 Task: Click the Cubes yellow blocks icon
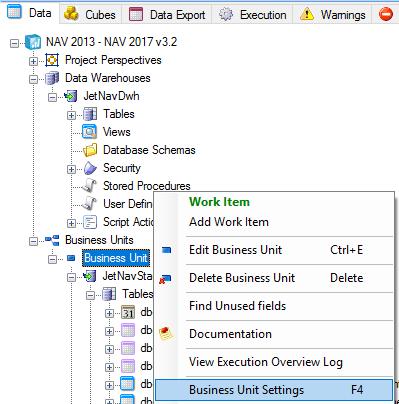pos(71,14)
